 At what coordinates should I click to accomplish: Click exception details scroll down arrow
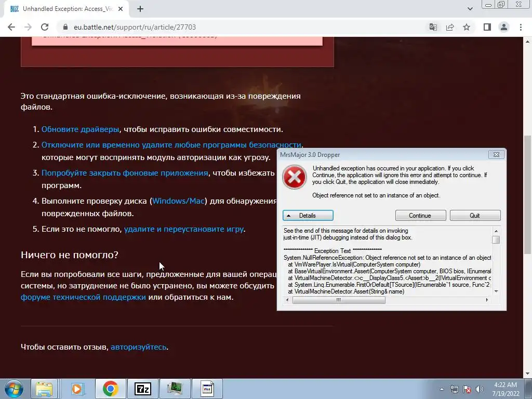(496, 291)
